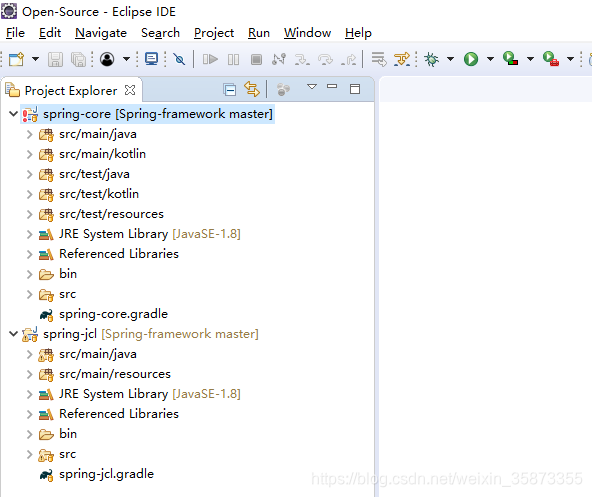Minimize the Project Explorer panel
The height and width of the screenshot is (497, 592).
[332, 86]
